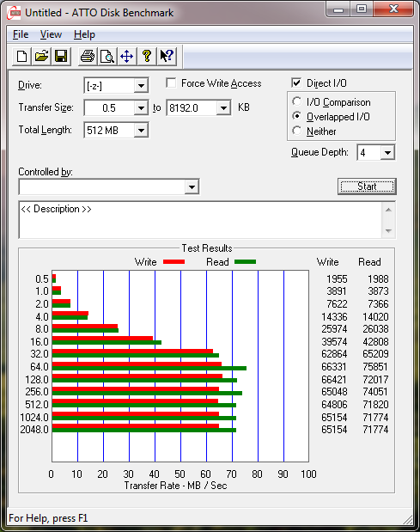Open the Drive dropdown showing [-z-]
This screenshot has width=420, height=532.
click(x=141, y=86)
